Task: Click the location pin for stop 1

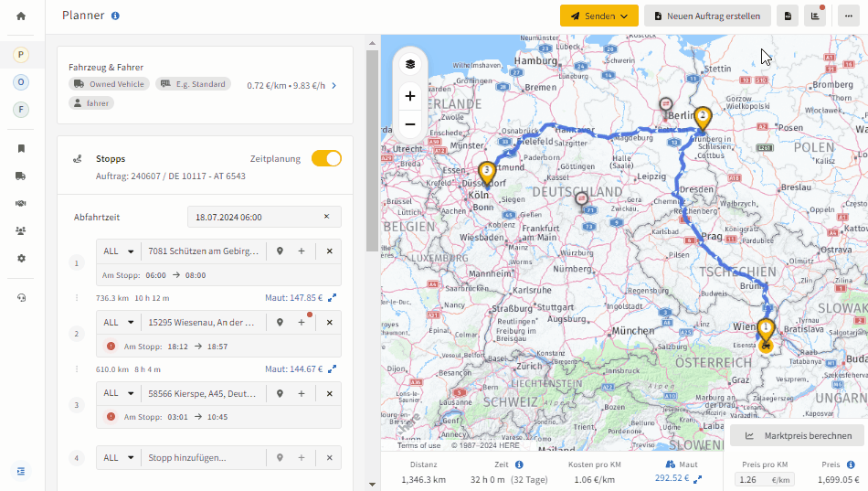Action: coord(281,251)
